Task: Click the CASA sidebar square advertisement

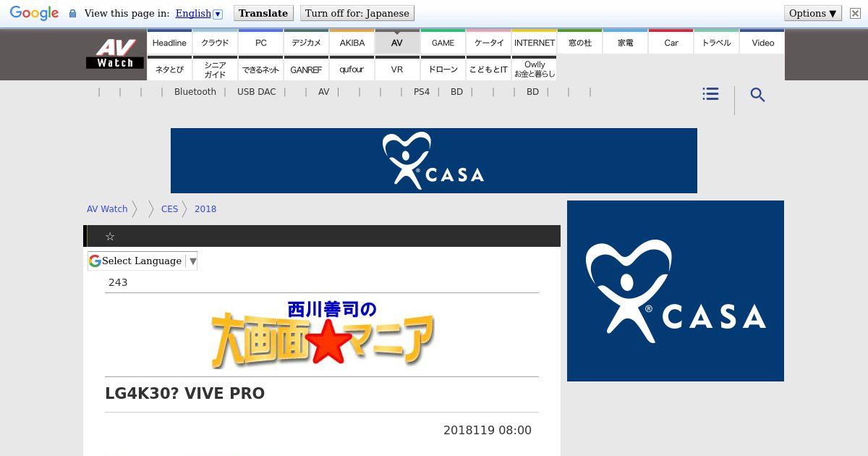Action: coord(676,291)
